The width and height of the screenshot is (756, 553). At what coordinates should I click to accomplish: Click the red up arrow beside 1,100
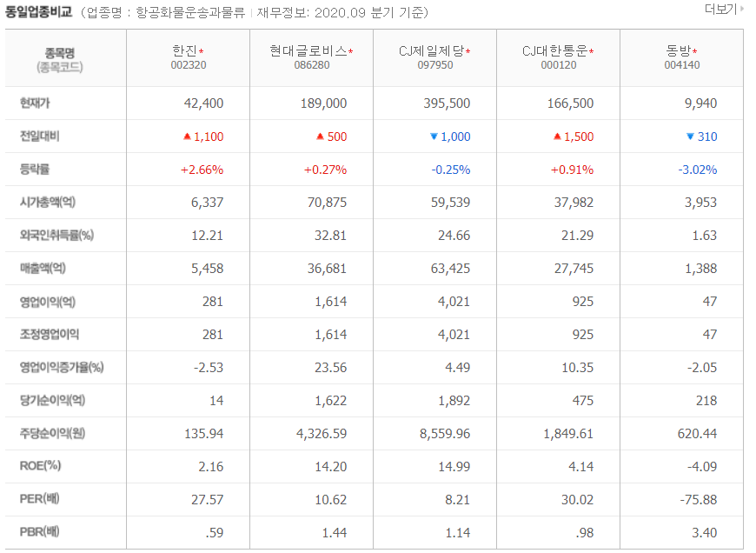click(187, 137)
